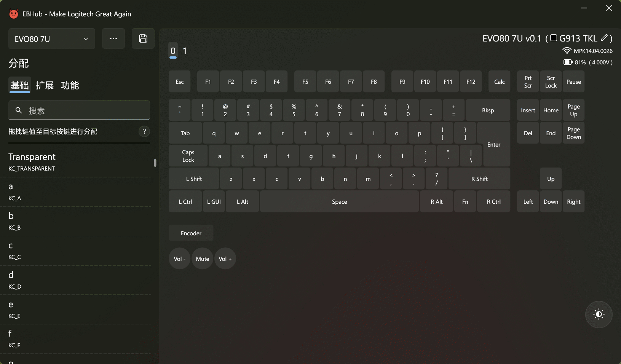This screenshot has height=364, width=621.
Task: Switch to layer 1 tab
Action: point(185,51)
